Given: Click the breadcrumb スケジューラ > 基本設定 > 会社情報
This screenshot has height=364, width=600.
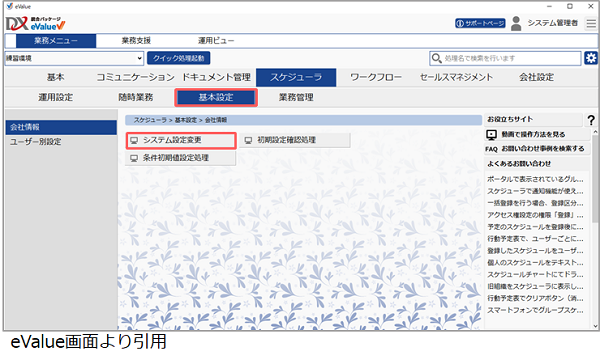Looking at the screenshot, I should pos(180,120).
